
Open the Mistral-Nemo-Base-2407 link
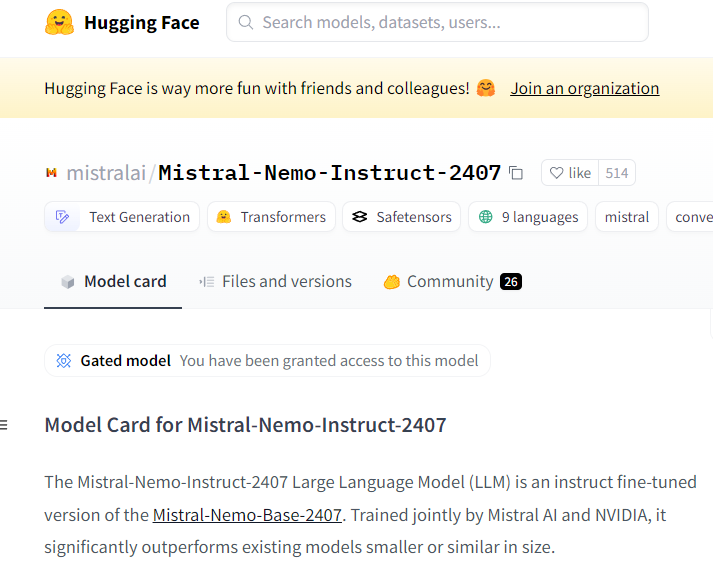tap(247, 515)
